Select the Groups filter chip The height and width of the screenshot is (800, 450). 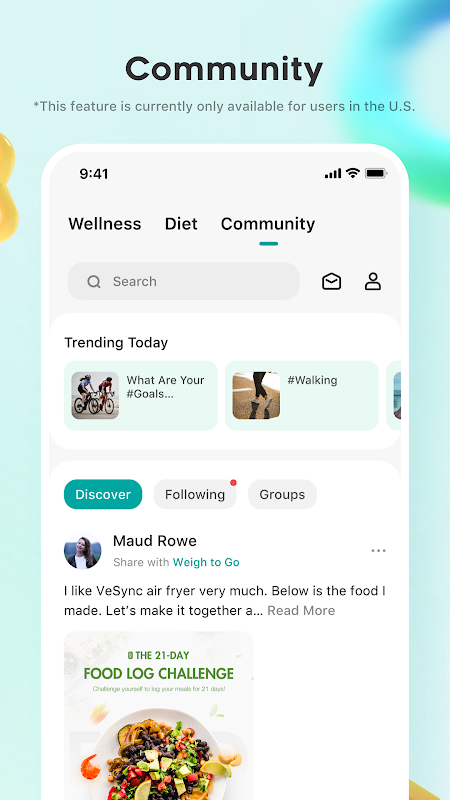click(x=282, y=494)
